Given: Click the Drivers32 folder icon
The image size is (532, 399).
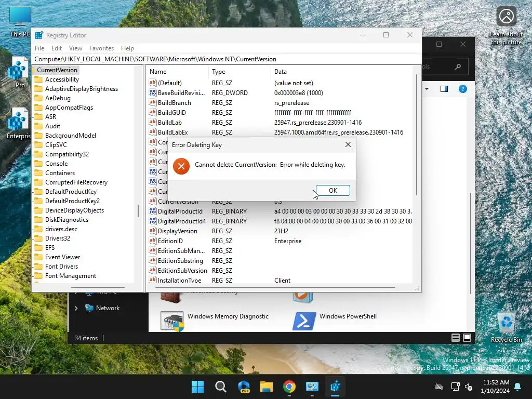Looking at the screenshot, I should click(38, 238).
